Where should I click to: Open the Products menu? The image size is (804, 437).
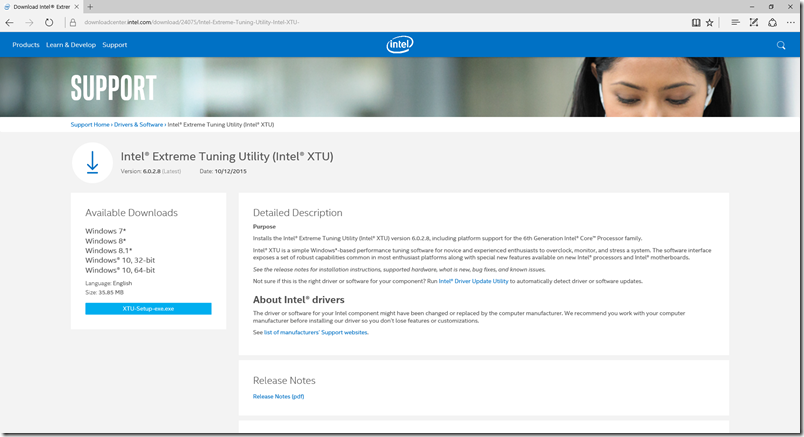26,45
